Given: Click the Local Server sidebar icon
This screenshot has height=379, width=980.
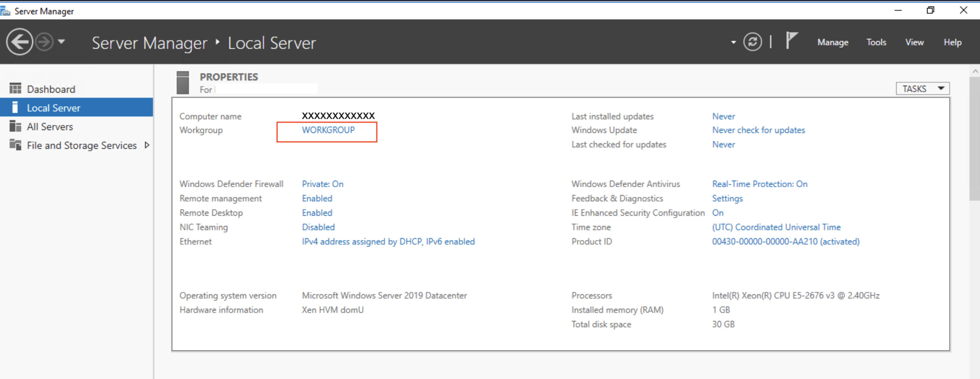Looking at the screenshot, I should [15, 107].
